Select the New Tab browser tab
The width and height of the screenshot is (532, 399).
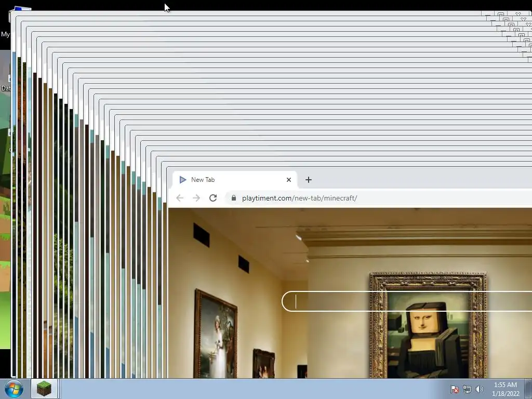click(235, 180)
